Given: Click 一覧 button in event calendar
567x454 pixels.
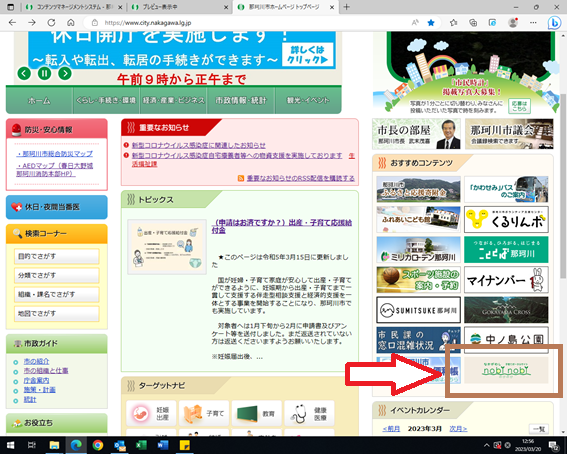Looking at the screenshot, I should click(x=539, y=429).
